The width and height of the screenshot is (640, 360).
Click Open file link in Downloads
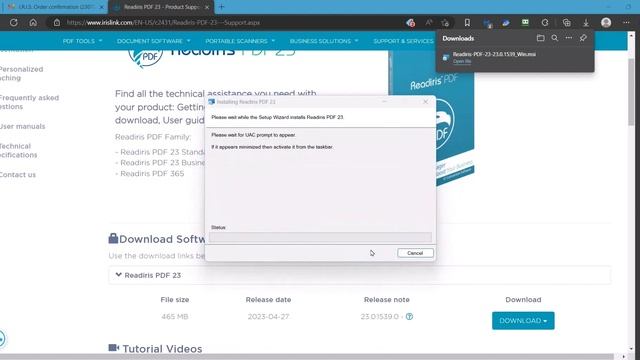pos(462,61)
